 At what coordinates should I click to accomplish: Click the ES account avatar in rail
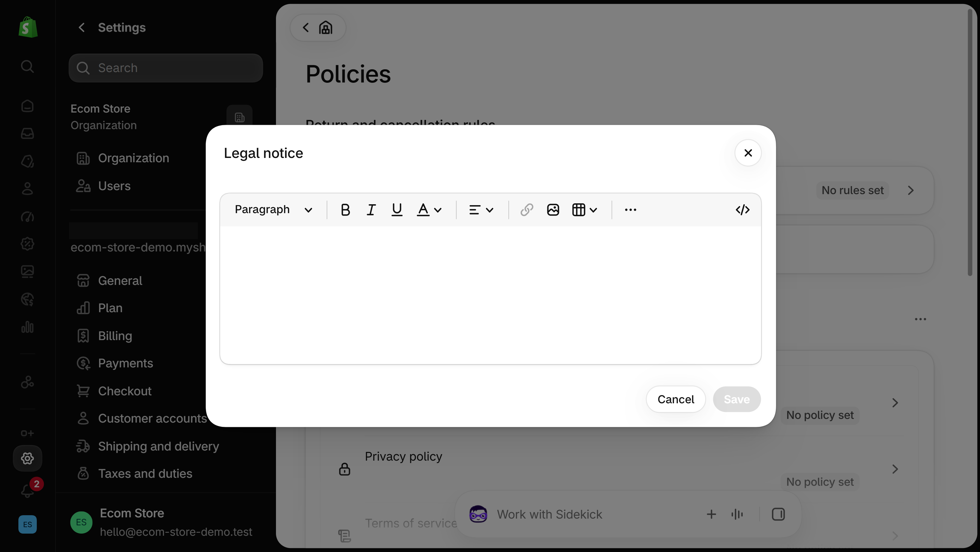(27, 524)
